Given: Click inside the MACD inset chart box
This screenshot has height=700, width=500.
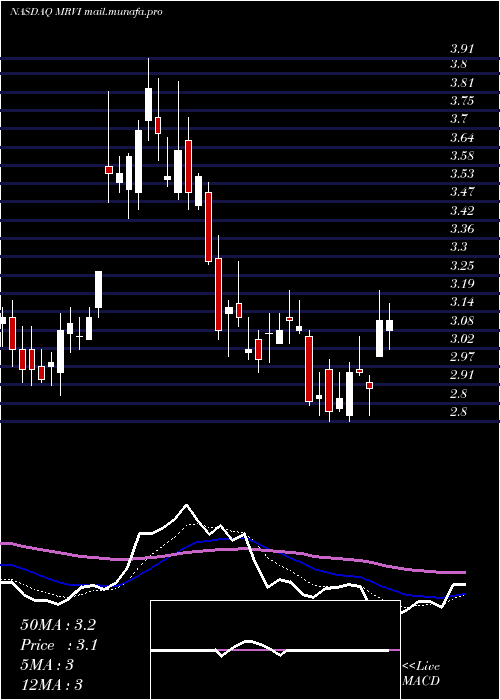Looking at the screenshot, I should point(275,650).
